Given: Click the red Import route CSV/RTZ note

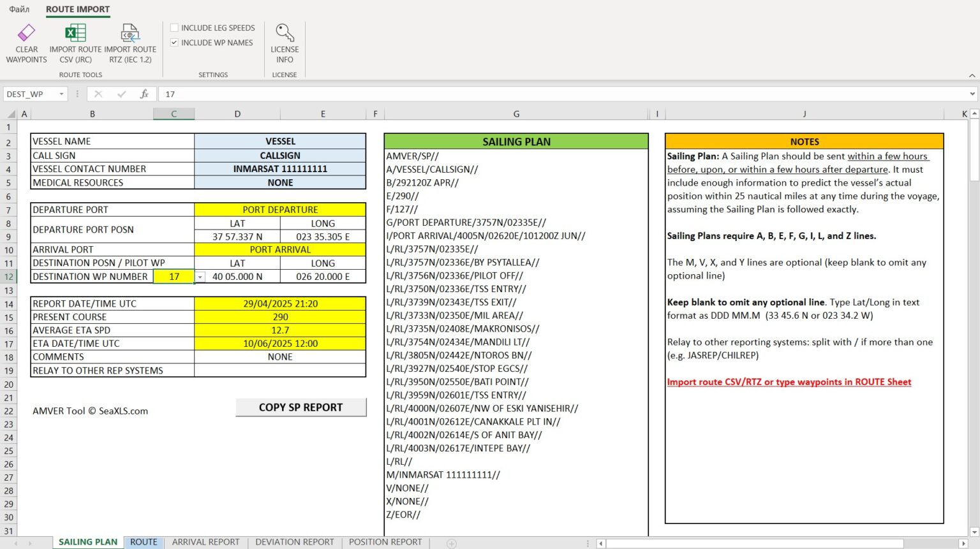Looking at the screenshot, I should coord(789,381).
